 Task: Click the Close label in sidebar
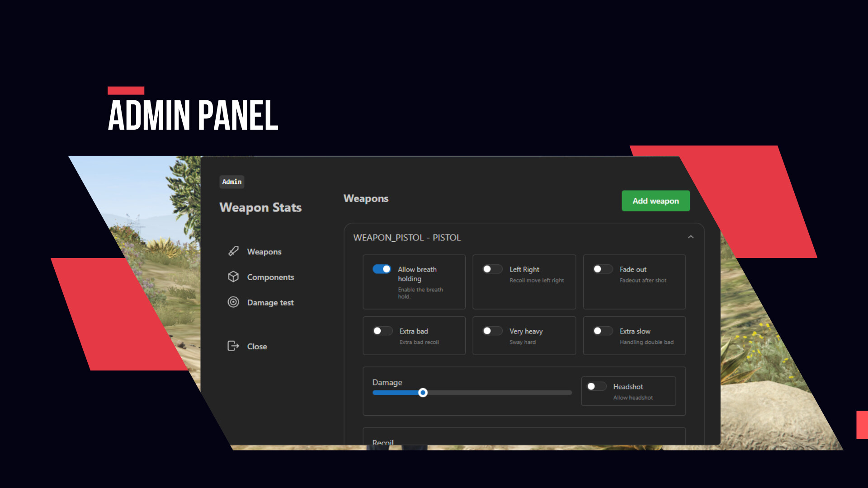[x=257, y=347]
